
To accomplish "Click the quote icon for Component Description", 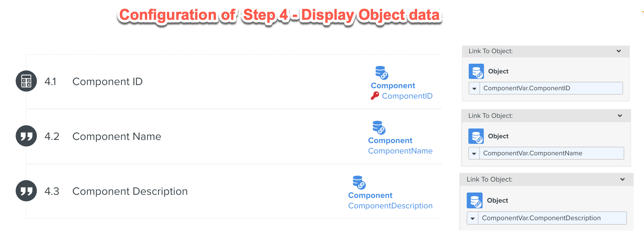I will (x=26, y=191).
